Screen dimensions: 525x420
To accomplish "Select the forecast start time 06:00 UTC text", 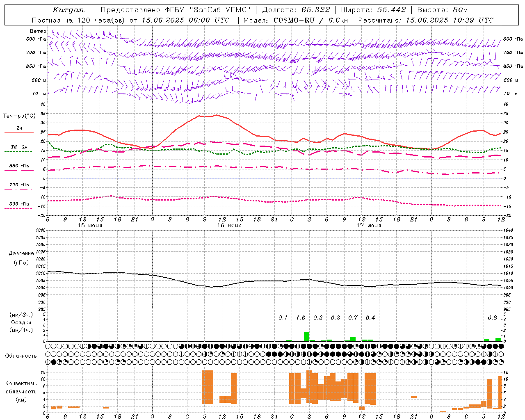I will pos(209,20).
